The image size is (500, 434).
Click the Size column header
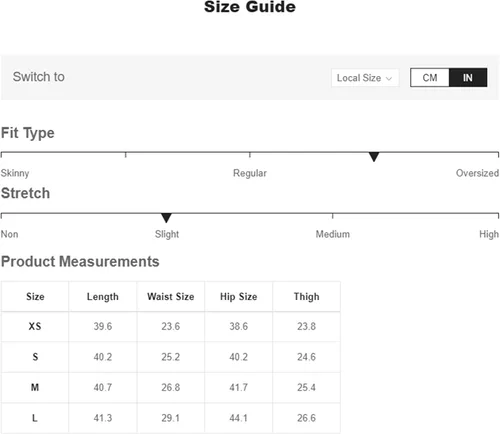tap(35, 296)
